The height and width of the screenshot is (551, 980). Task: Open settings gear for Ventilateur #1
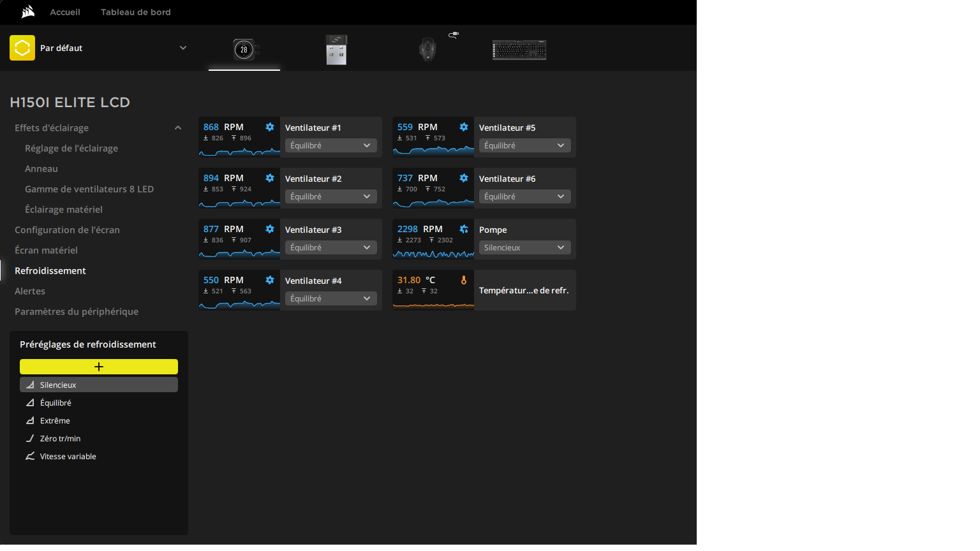pyautogui.click(x=270, y=127)
